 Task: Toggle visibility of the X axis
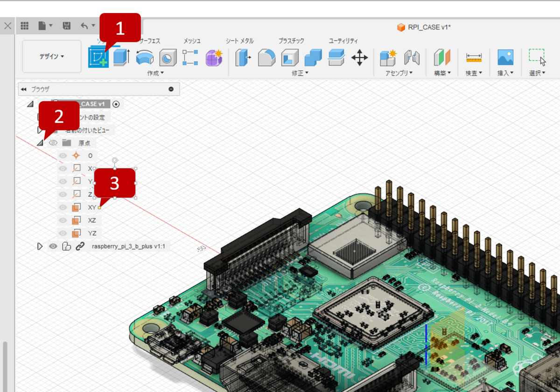point(63,168)
